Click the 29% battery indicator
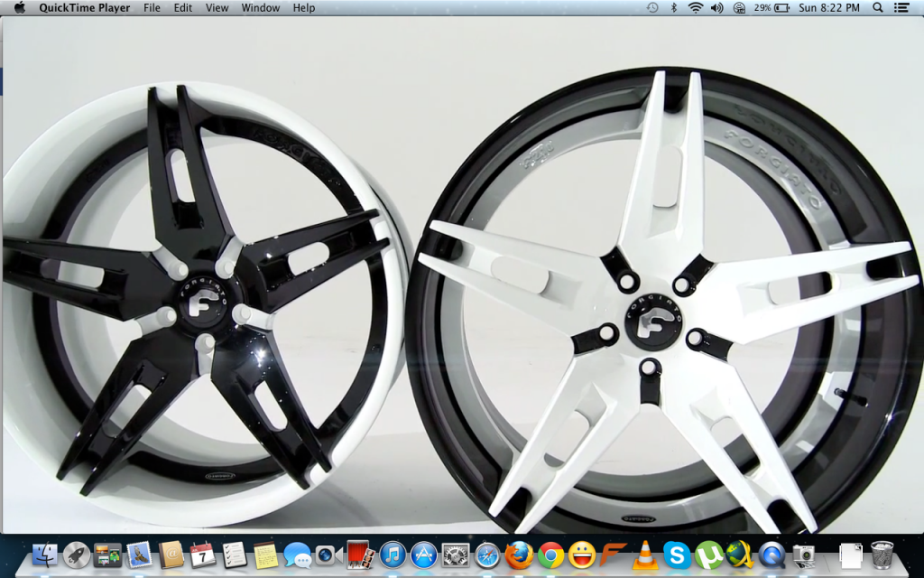This screenshot has width=924, height=578. pyautogui.click(x=772, y=7)
